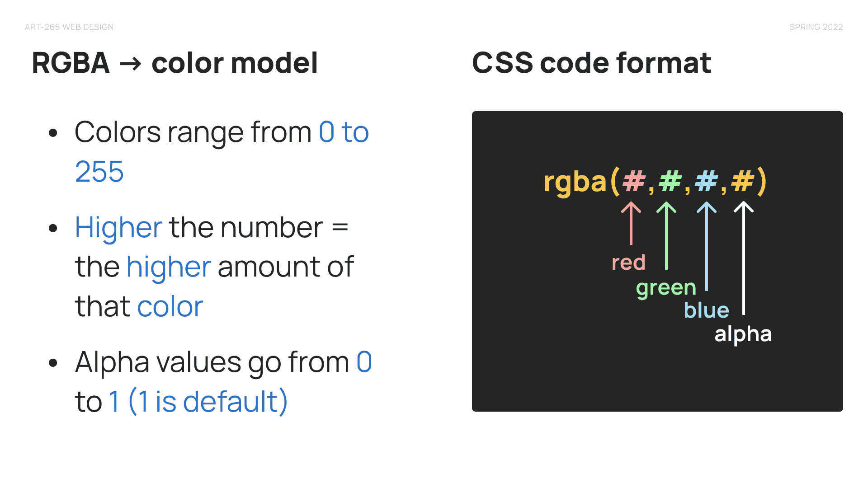Click the 'blue' label in code box

point(706,310)
